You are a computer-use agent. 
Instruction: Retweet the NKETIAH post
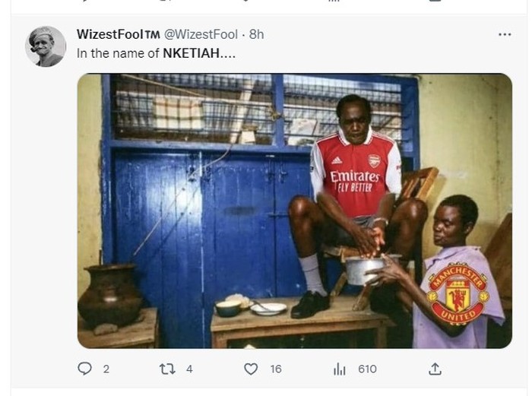pyautogui.click(x=167, y=369)
